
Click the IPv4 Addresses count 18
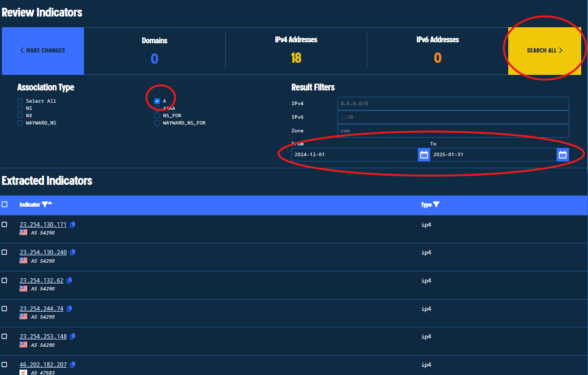[x=296, y=58]
